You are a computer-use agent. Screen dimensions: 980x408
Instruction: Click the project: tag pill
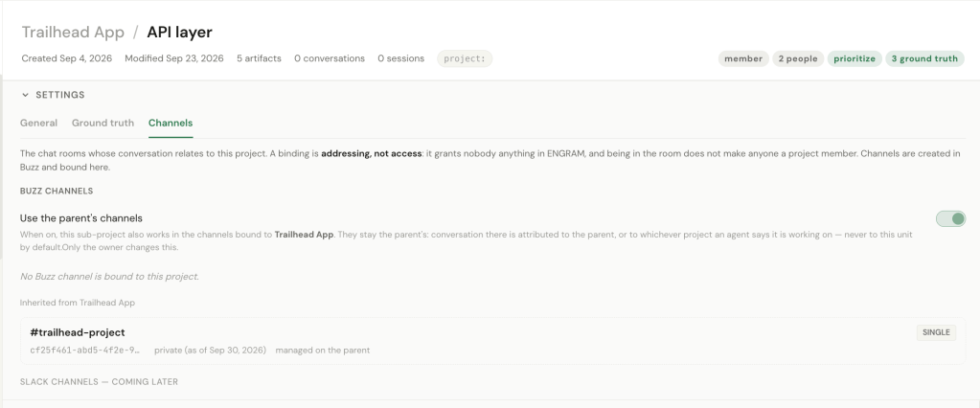click(x=465, y=58)
